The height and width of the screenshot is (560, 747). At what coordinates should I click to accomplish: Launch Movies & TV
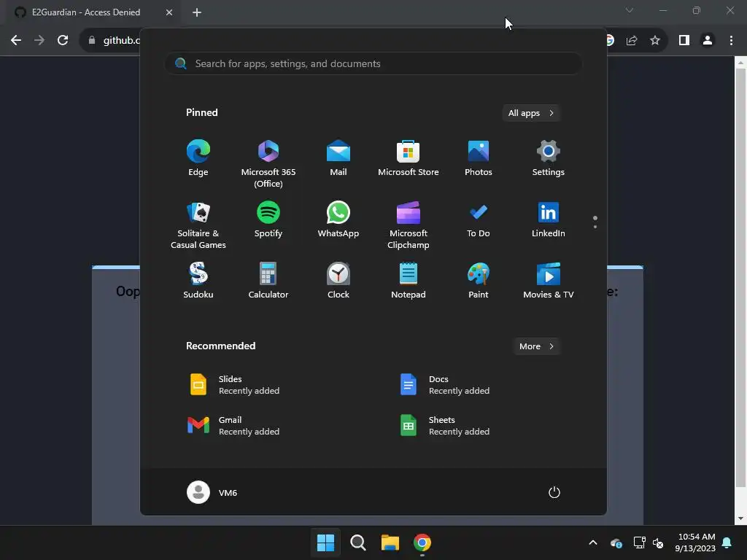tap(549, 281)
